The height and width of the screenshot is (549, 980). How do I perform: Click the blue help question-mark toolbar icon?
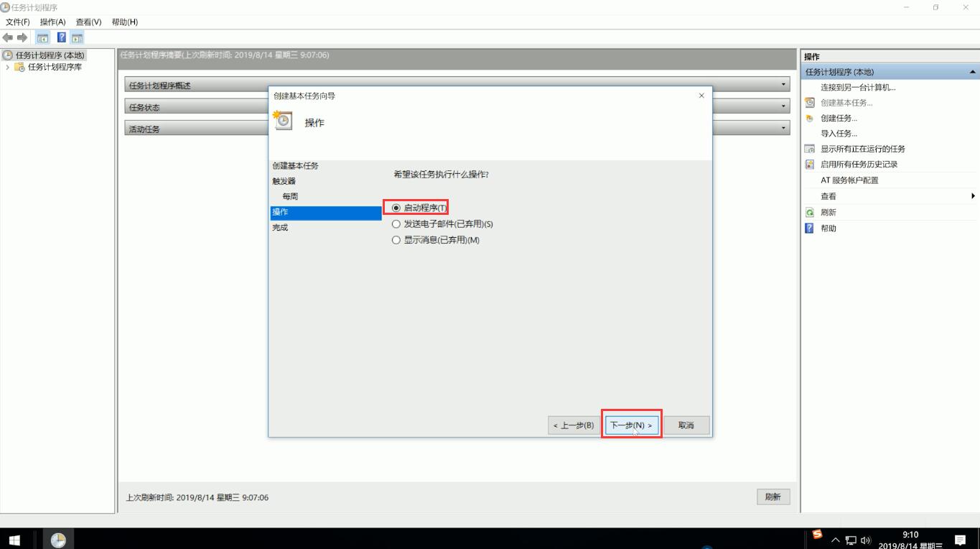coord(62,37)
